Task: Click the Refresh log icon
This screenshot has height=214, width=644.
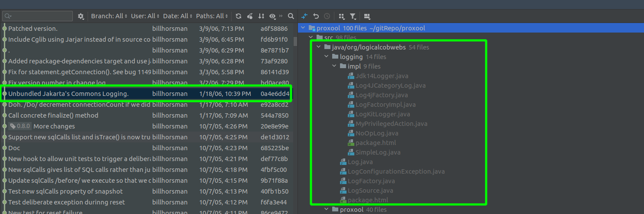Action: (x=239, y=16)
